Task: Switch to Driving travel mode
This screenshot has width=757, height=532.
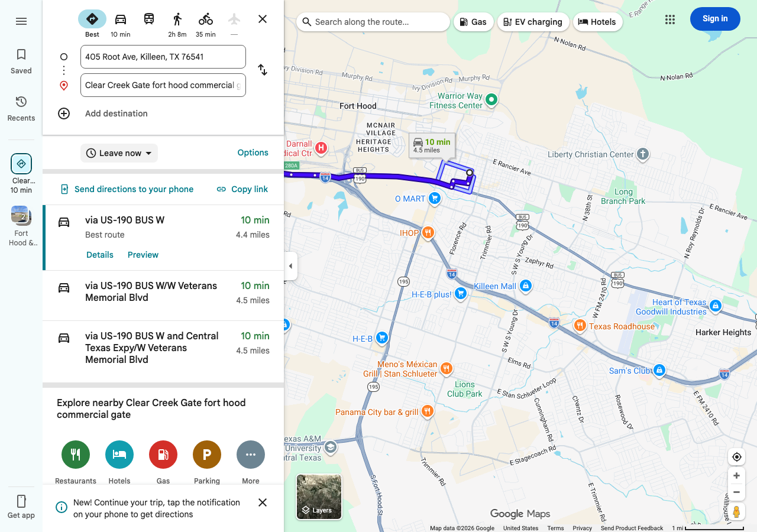Action: 121,24
